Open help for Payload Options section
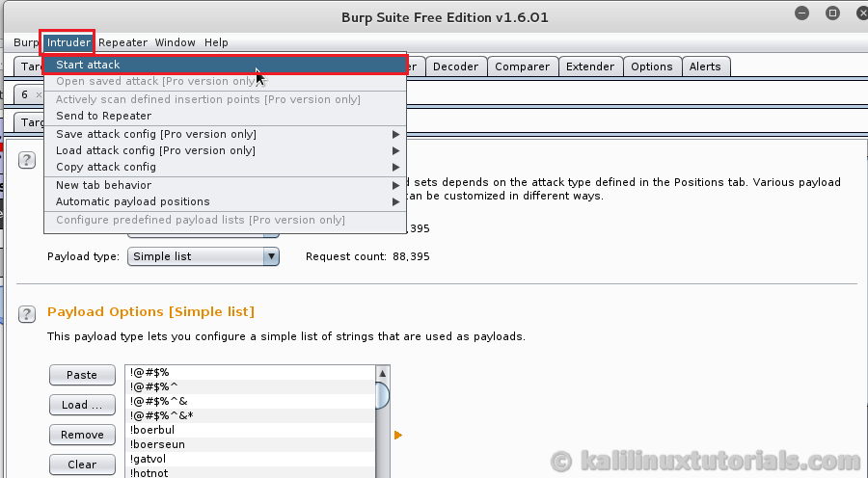 [x=27, y=313]
